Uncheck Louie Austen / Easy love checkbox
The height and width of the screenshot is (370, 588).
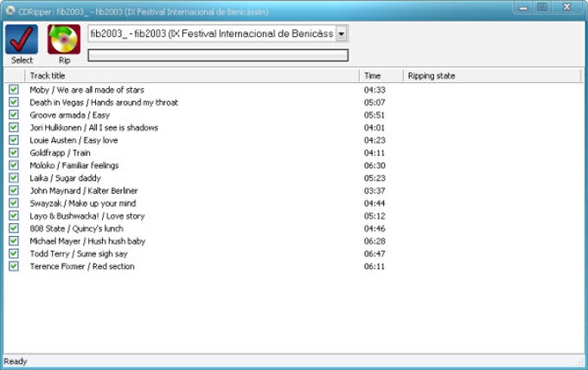click(x=14, y=140)
